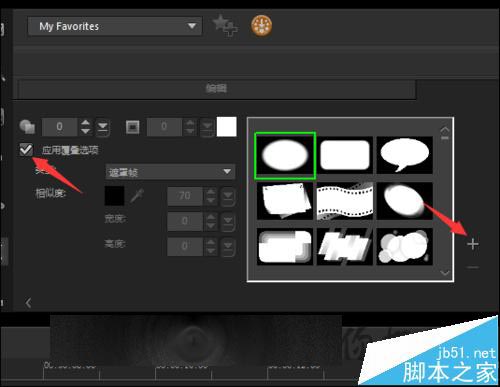The width and height of the screenshot is (500, 387).
Task: Select the rounded rectangle mask thumbnail
Action: (x=345, y=155)
